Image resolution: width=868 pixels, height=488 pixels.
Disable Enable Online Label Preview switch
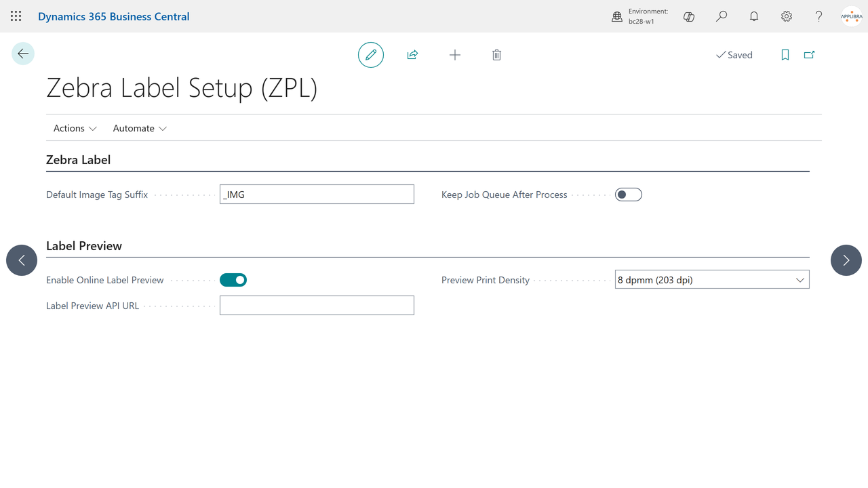pos(233,280)
